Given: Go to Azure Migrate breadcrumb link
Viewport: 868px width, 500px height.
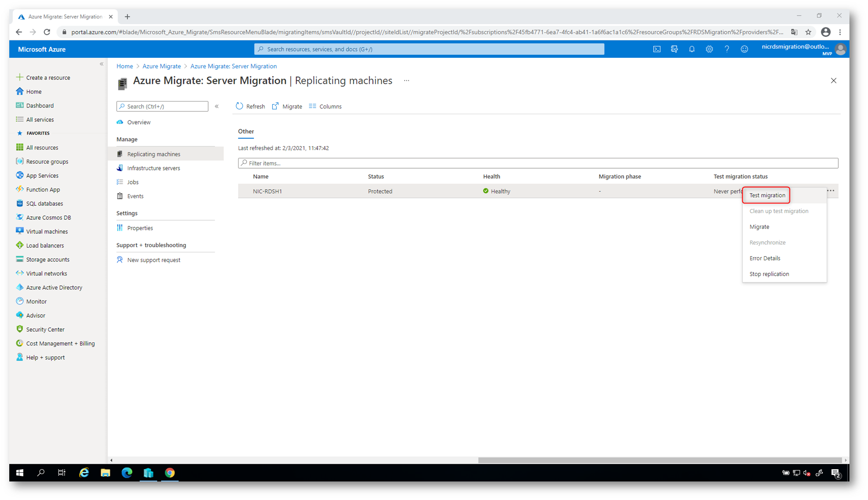Looking at the screenshot, I should pos(161,66).
